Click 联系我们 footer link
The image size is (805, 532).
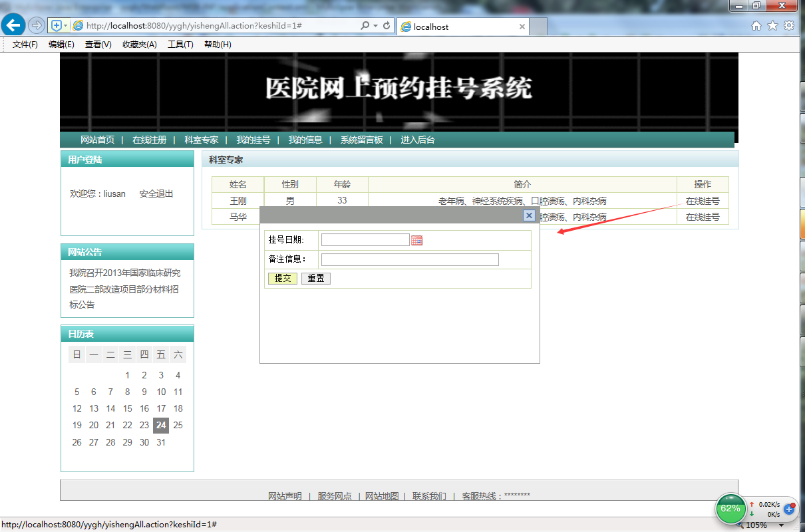point(429,496)
